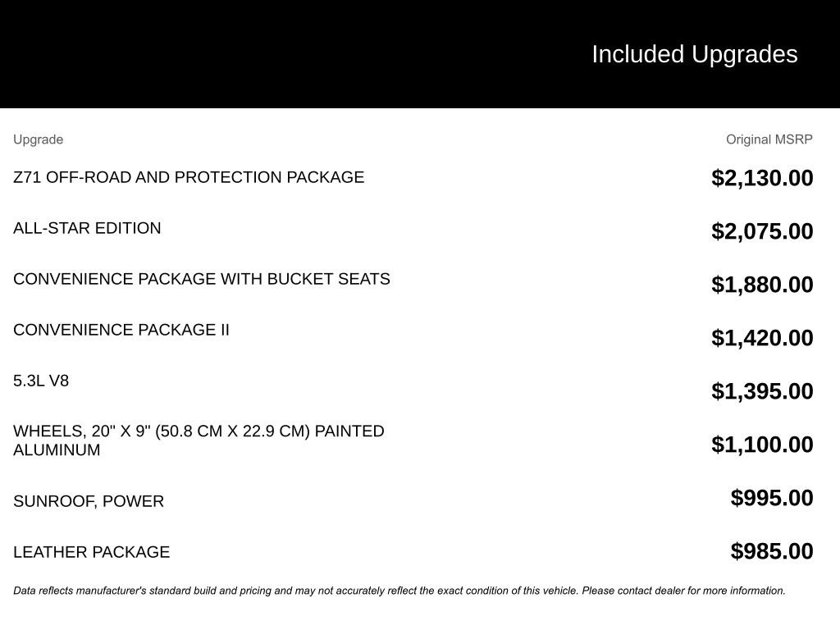This screenshot has height=630, width=840.
Task: Click the $2,075.00 MSRP amount
Action: [762, 231]
